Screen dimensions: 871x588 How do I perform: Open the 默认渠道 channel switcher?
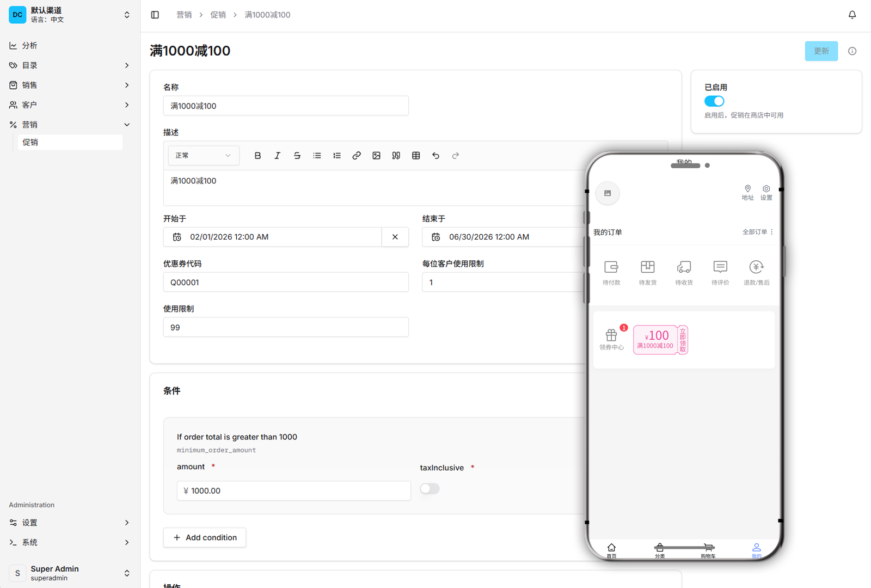pyautogui.click(x=70, y=15)
